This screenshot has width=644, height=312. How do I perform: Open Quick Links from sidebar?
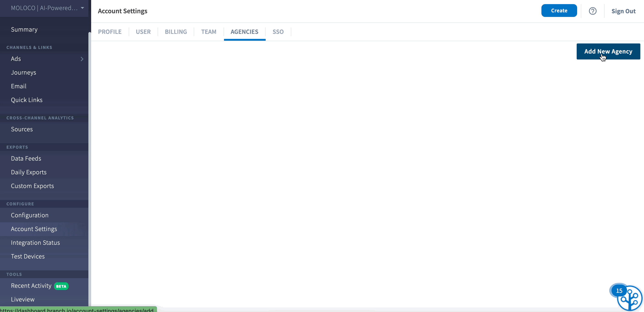(27, 100)
